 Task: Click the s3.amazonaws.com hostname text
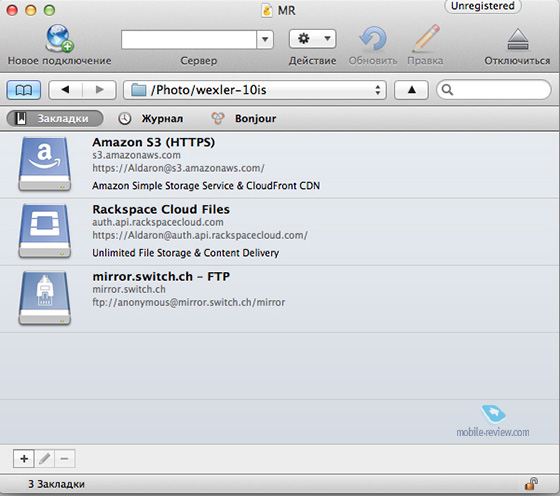pyautogui.click(x=136, y=155)
